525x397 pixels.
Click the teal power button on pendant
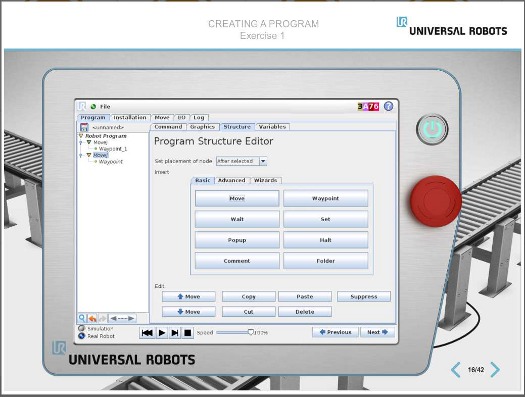pyautogui.click(x=432, y=129)
